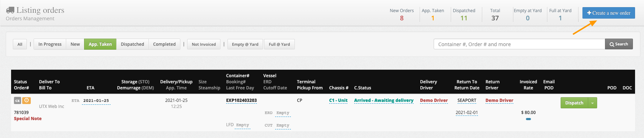Switch to the Dispatched filter tab

click(x=132, y=44)
